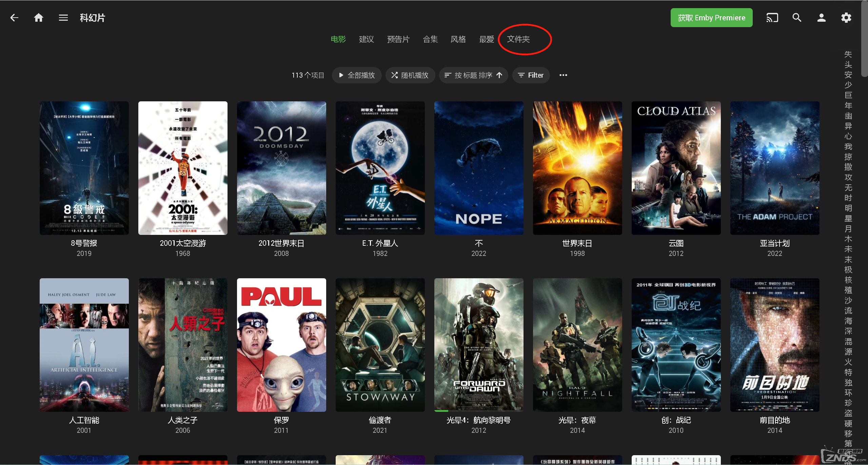Jump to index character 海
The height and width of the screenshot is (465, 868).
point(848,321)
